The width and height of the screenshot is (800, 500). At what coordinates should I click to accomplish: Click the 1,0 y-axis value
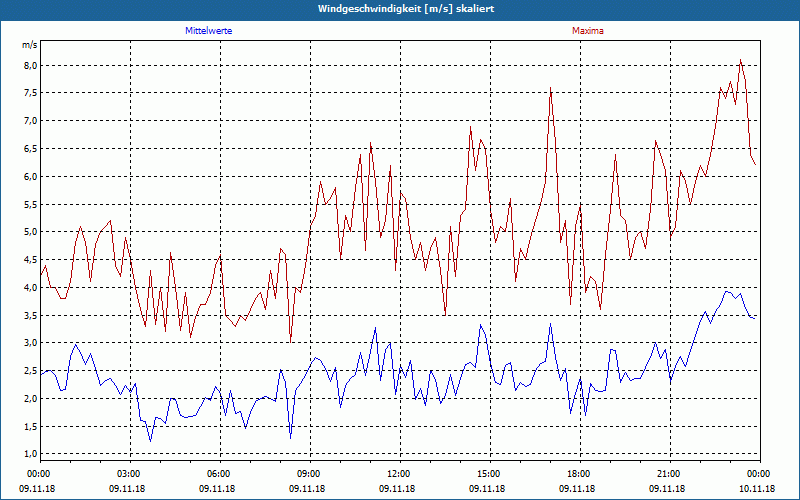tap(29, 454)
